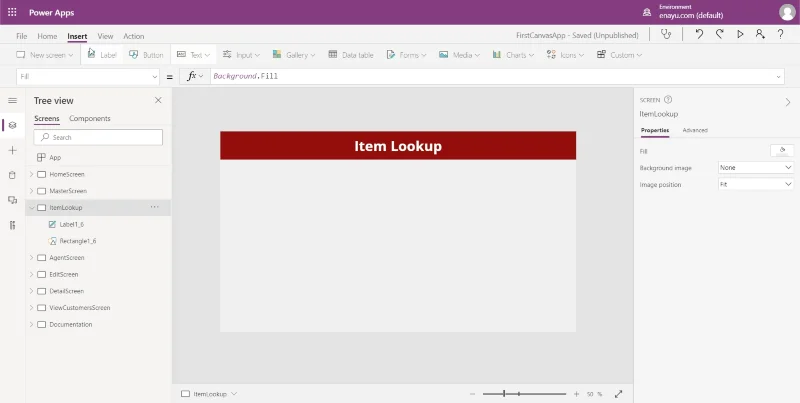This screenshot has height=403, width=800.
Task: Open the Insert plus pane icon
Action: (x=12, y=150)
